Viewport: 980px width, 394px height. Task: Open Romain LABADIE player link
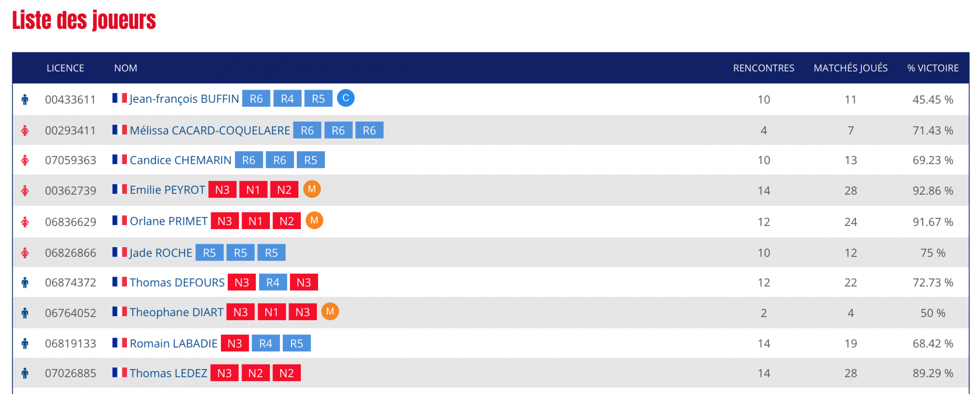tap(173, 344)
